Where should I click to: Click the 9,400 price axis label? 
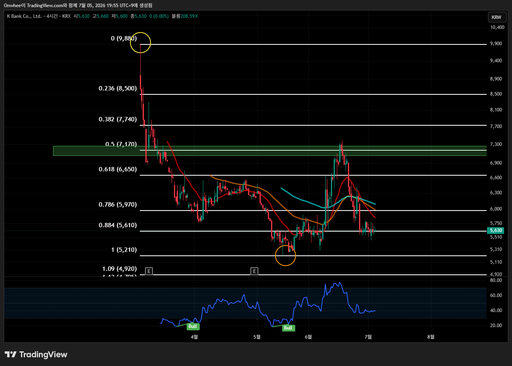496,61
